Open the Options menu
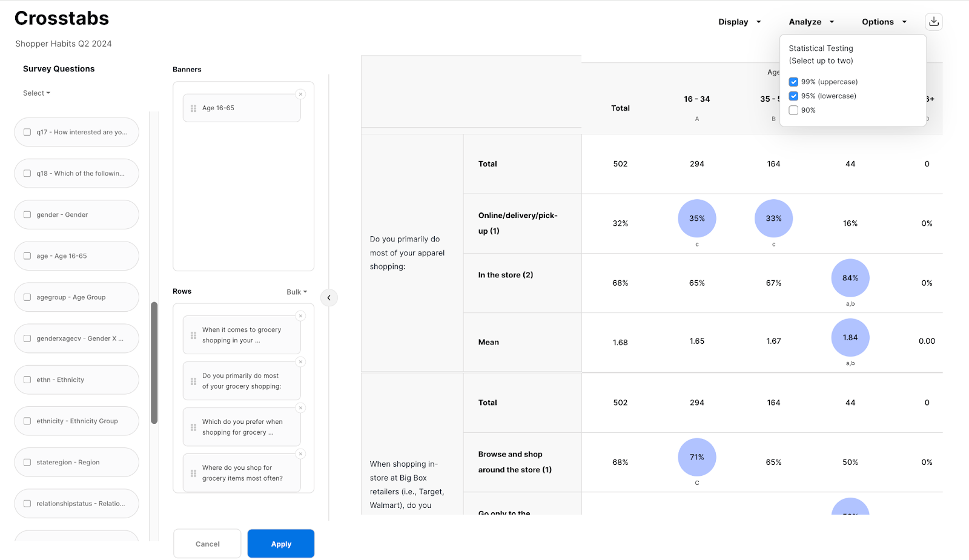Image resolution: width=969 pixels, height=560 pixels. click(884, 22)
